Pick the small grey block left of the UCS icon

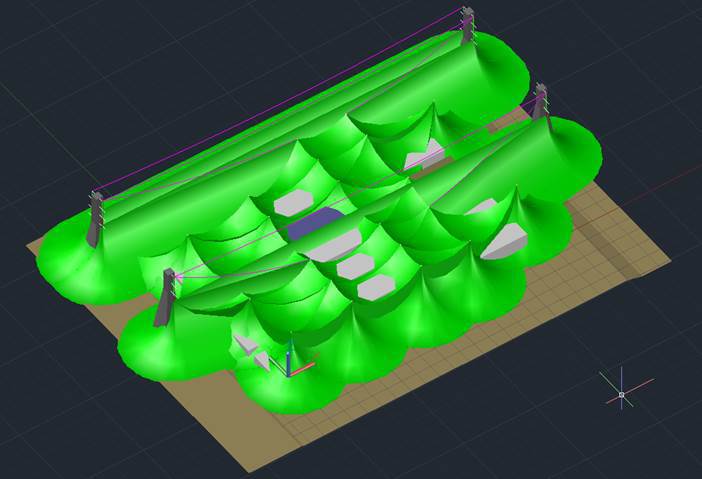[246, 346]
